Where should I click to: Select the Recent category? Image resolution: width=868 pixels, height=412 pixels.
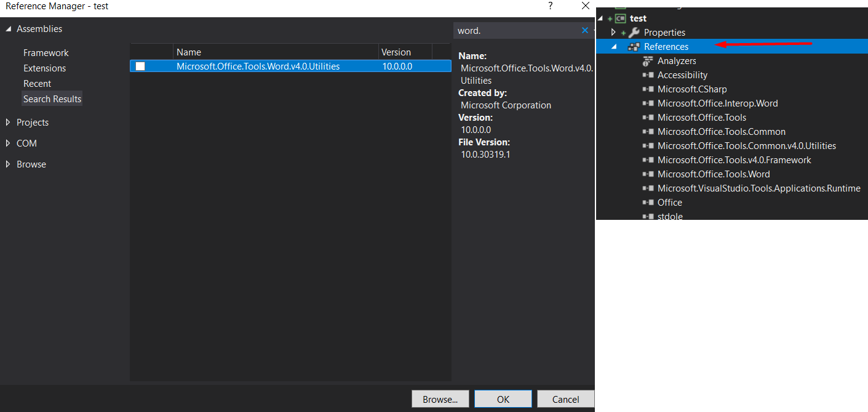(38, 84)
